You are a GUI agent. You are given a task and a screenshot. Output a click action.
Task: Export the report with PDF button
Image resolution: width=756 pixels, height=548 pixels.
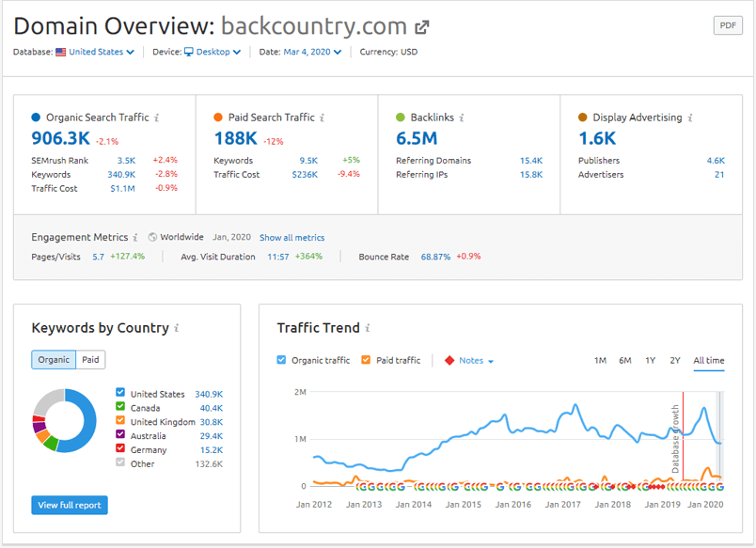coord(728,26)
